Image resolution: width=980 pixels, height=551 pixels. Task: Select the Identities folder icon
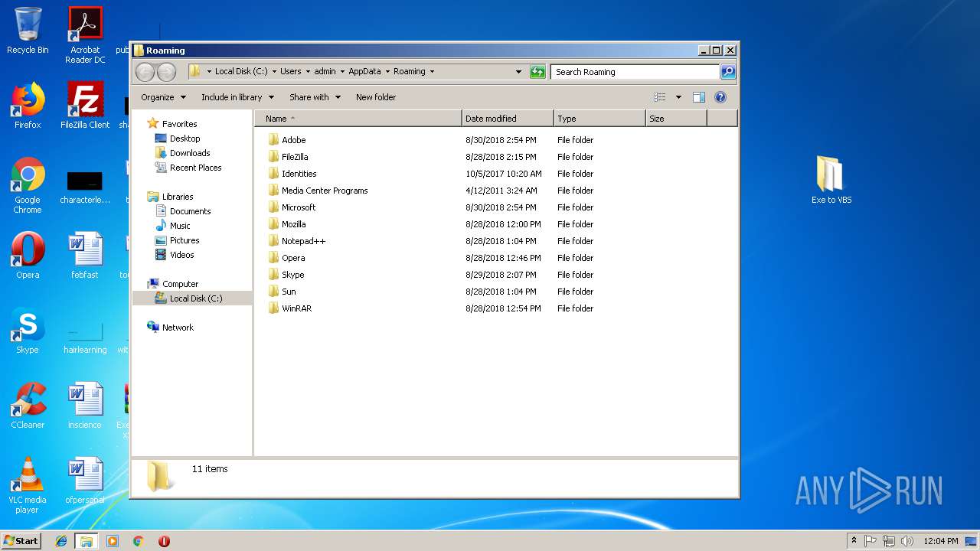[x=274, y=174]
